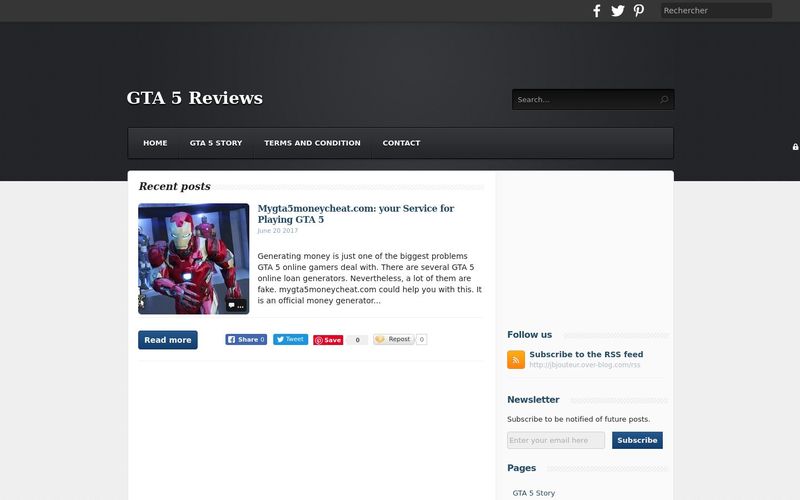Viewport: 800px width, 500px height.
Task: Click the orange RSS feed icon
Action: coord(516,359)
